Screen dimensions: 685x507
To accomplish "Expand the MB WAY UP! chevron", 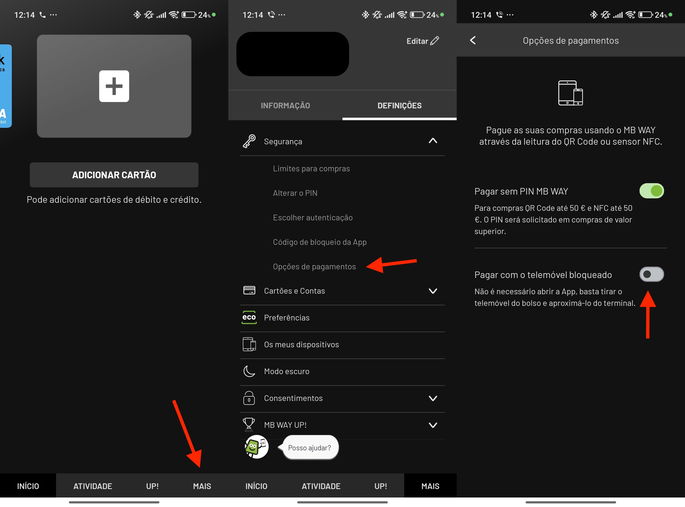I will [433, 425].
